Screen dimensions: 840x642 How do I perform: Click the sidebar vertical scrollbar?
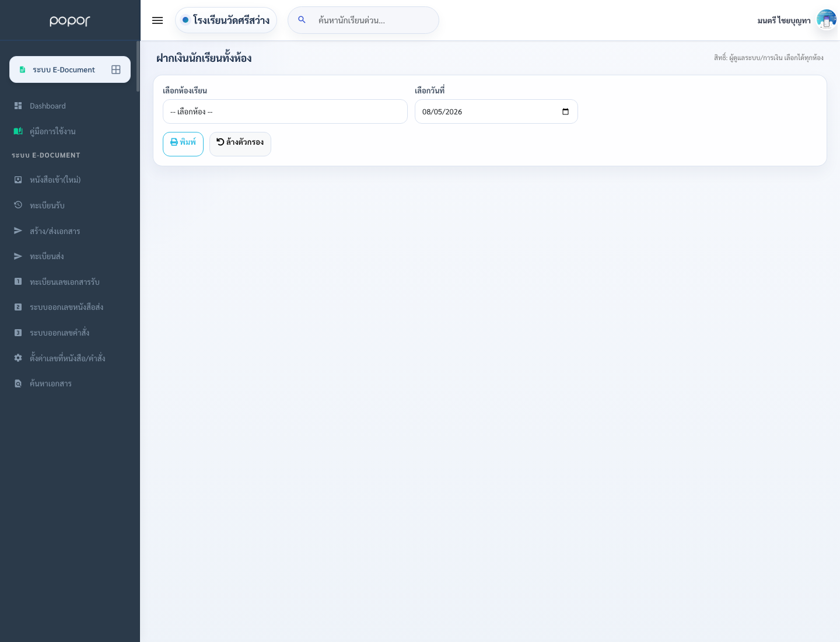coord(138,66)
